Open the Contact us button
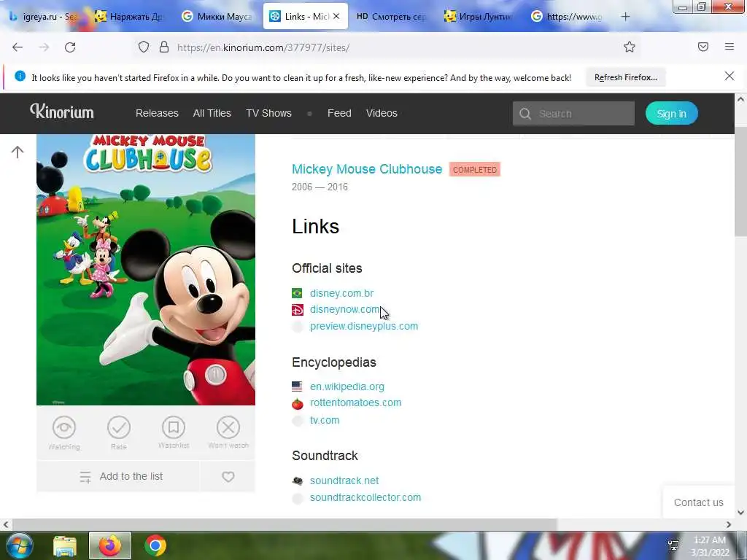 click(698, 502)
